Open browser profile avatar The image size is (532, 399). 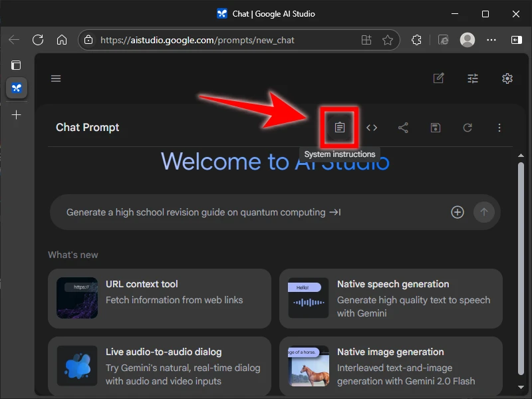pyautogui.click(x=467, y=40)
